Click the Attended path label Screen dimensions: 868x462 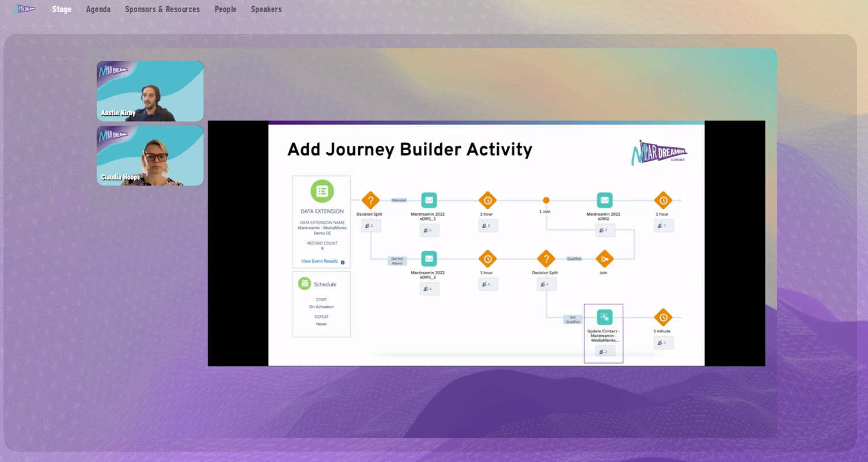click(399, 200)
